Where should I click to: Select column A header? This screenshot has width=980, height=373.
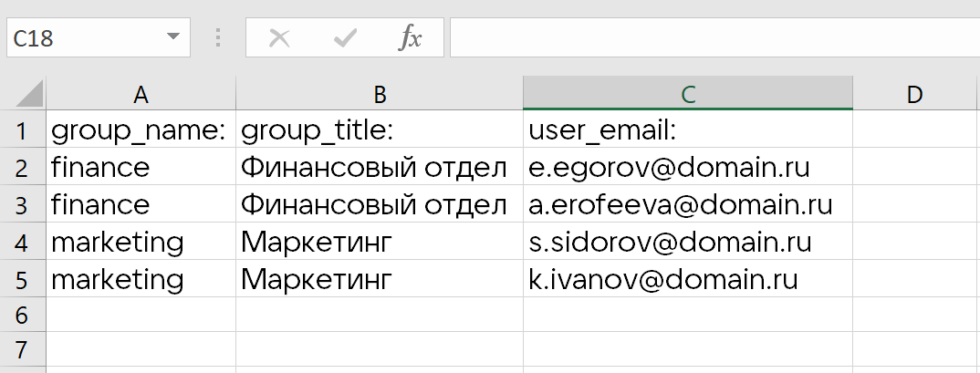point(141,94)
